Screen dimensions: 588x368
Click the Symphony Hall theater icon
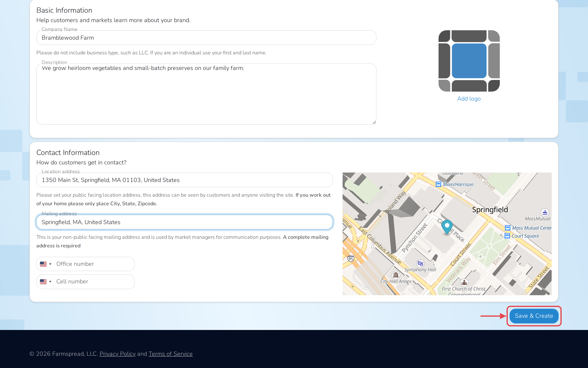[420, 263]
